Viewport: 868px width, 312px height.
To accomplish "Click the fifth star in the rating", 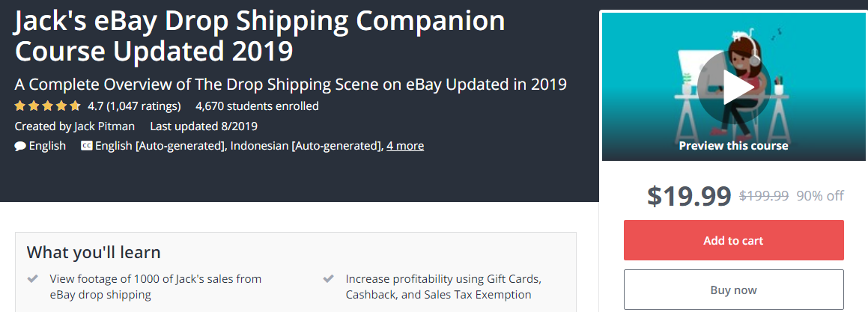I will [x=76, y=105].
